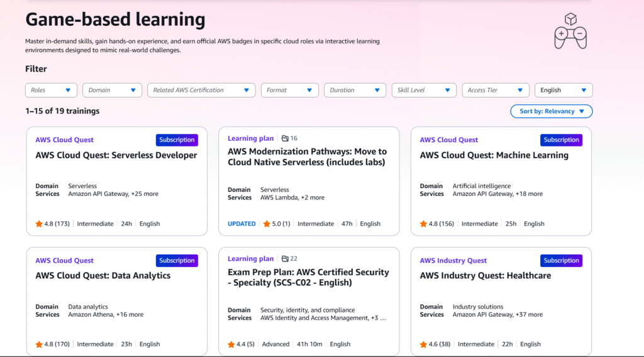The image size is (644, 357).
Task: Click star icon on Security Specialty exam prep card
Action: tap(231, 344)
